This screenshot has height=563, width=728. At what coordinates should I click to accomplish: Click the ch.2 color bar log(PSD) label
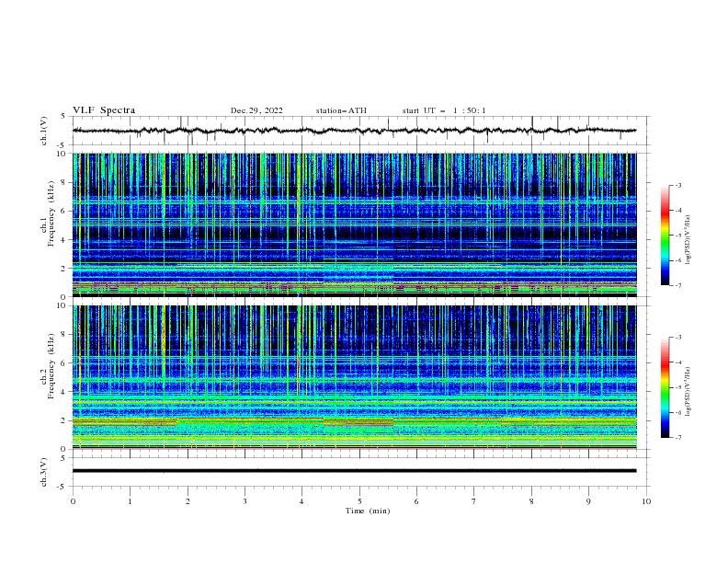point(688,392)
